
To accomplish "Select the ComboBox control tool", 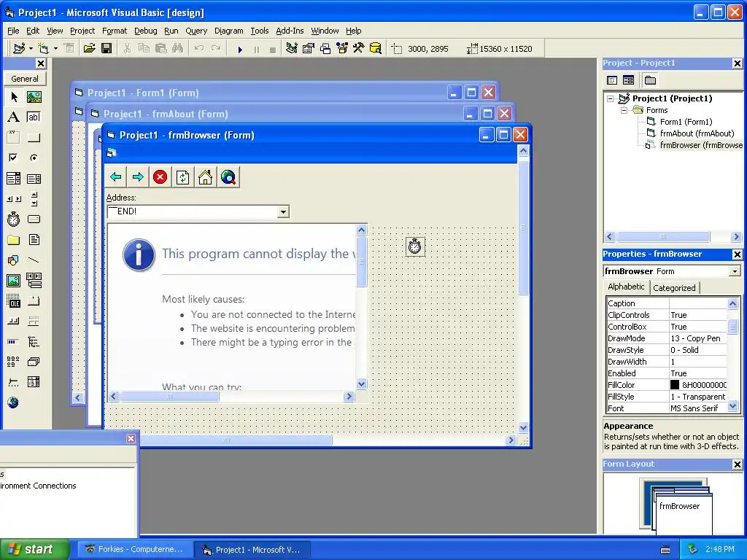I will tap(14, 179).
